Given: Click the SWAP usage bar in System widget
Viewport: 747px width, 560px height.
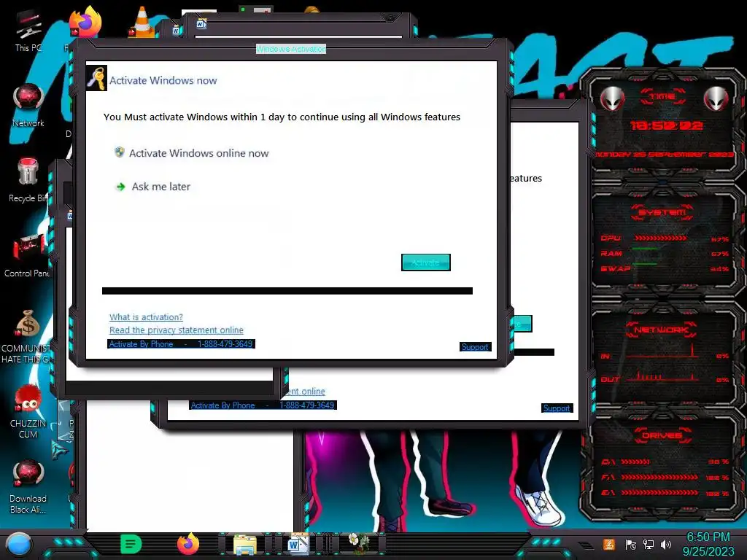Looking at the screenshot, I should click(646, 263).
